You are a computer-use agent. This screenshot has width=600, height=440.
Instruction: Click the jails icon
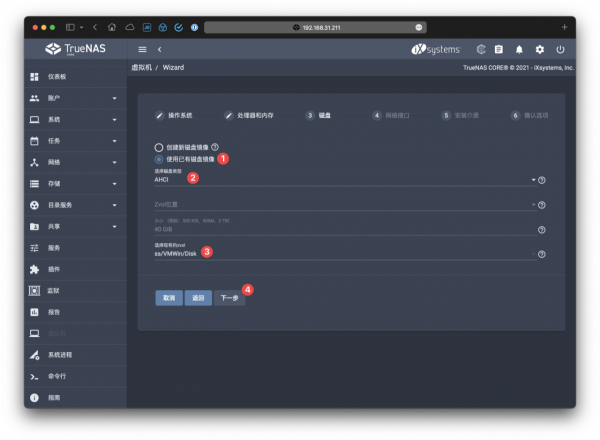click(x=34, y=291)
